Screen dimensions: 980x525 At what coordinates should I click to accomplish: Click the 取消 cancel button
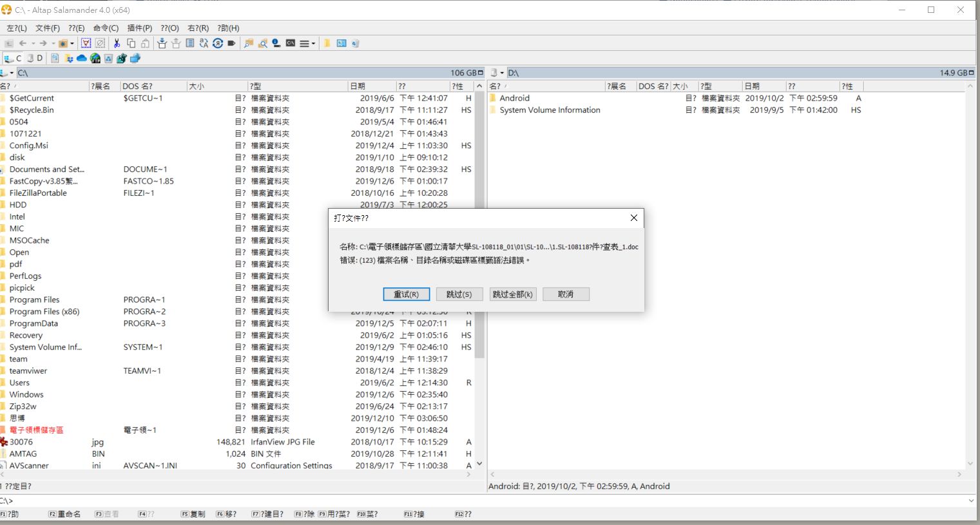click(x=566, y=294)
